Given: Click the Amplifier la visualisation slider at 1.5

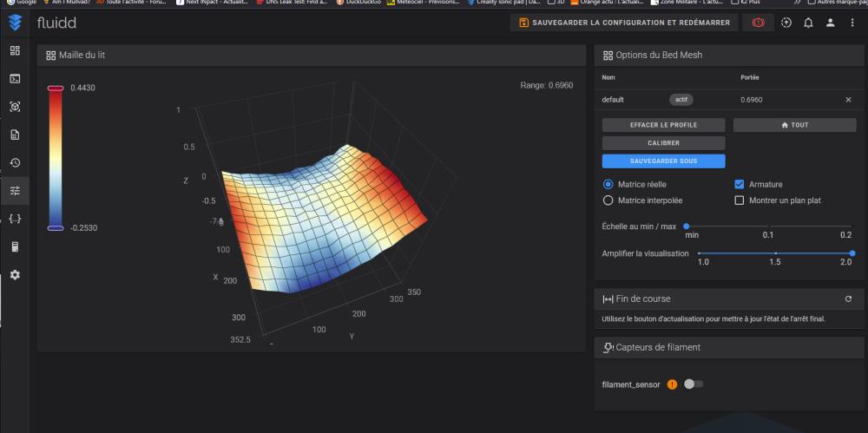Looking at the screenshot, I should 775,253.
